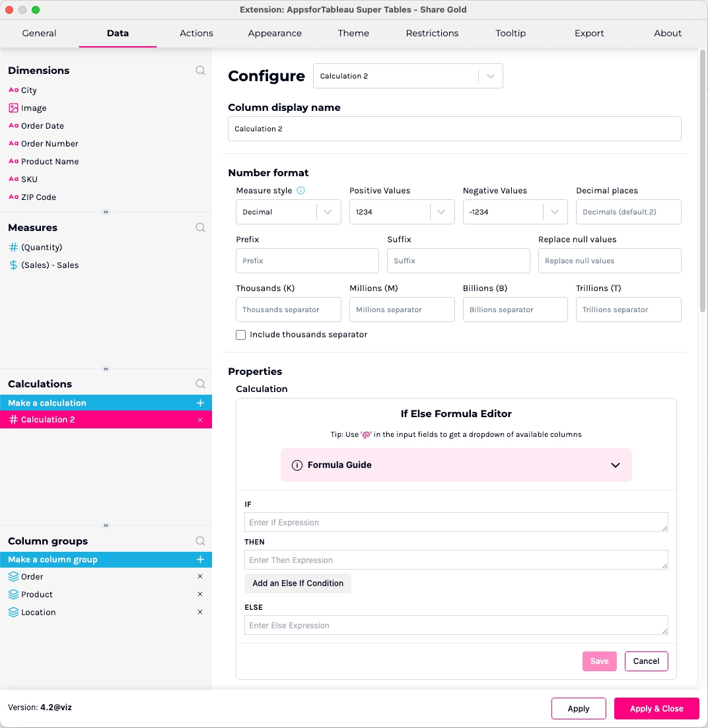This screenshot has height=728, width=708.
Task: Enable Include thousands separator checkbox
Action: pyautogui.click(x=241, y=335)
